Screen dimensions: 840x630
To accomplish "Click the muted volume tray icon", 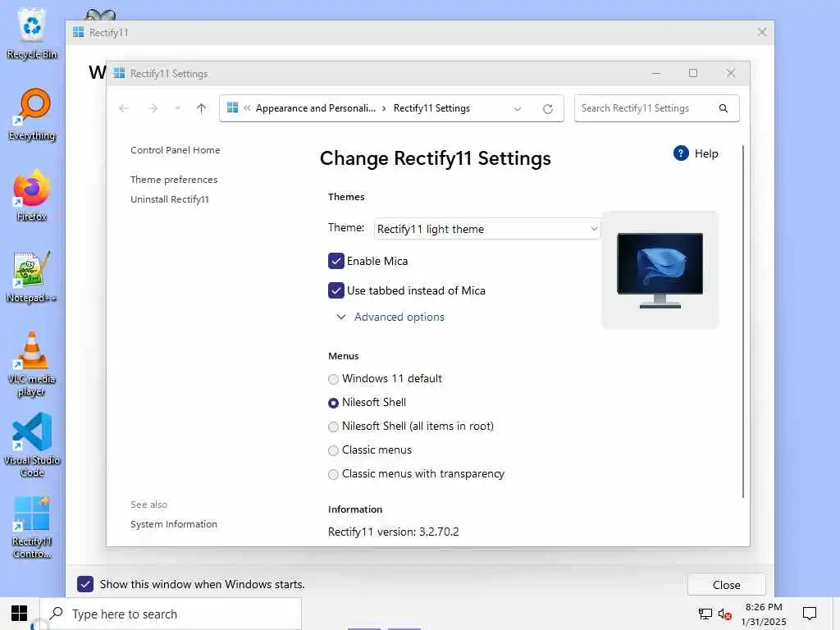I will (x=725, y=614).
